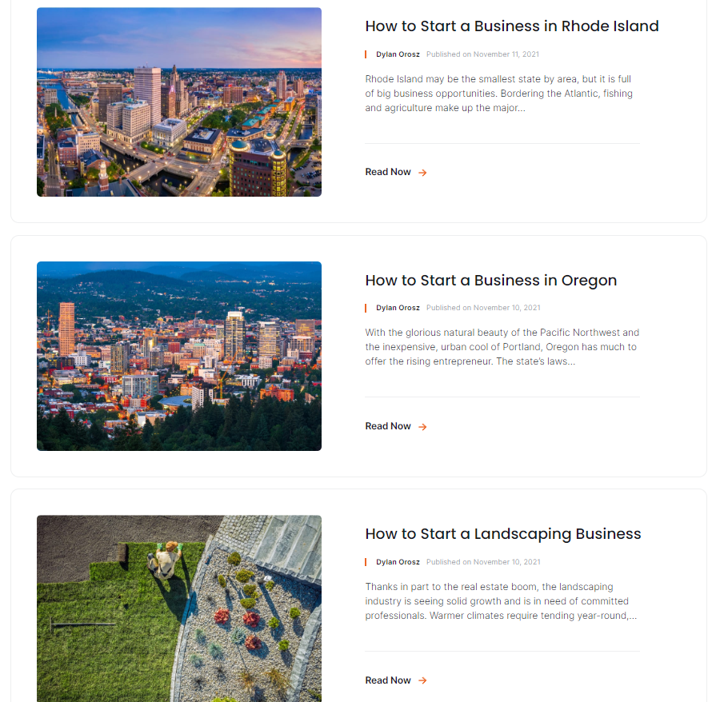Open the Portland Oregon cityscape thumbnail

179,357
